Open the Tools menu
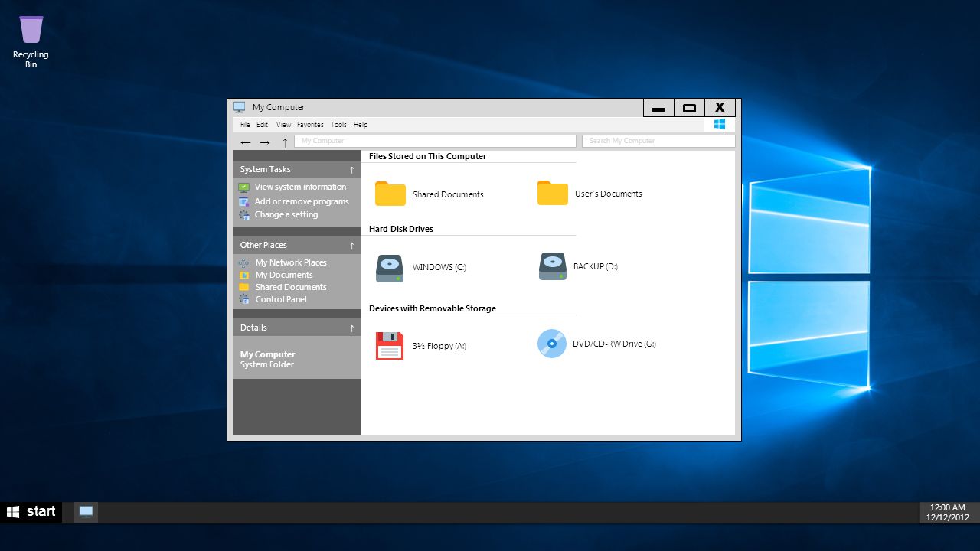980x551 pixels. click(338, 125)
